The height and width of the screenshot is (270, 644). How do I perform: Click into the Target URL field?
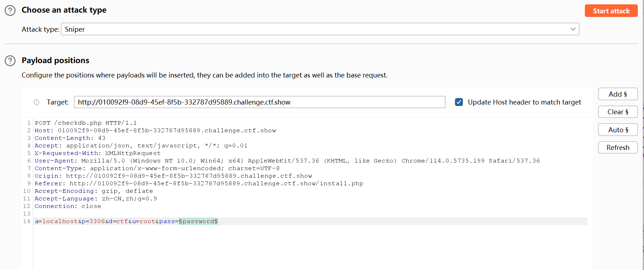click(x=259, y=102)
